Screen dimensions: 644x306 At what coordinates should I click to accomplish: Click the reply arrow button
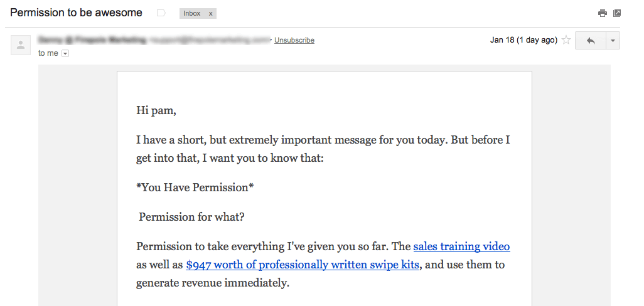click(591, 41)
